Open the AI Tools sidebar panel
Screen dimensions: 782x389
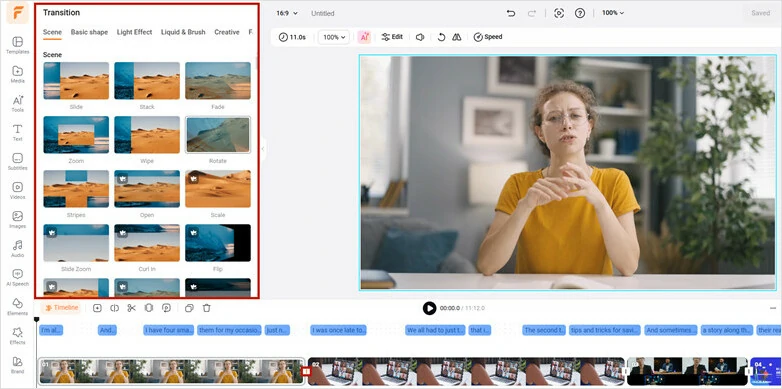point(17,103)
